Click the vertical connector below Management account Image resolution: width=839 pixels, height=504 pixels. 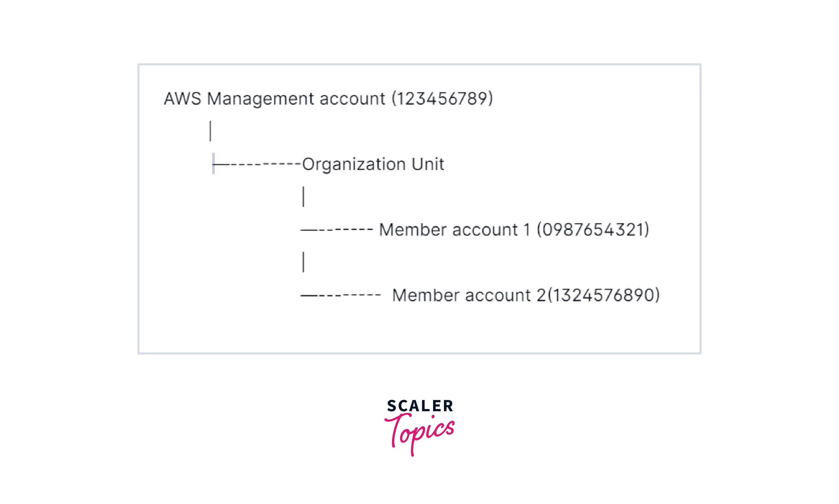pos(210,131)
